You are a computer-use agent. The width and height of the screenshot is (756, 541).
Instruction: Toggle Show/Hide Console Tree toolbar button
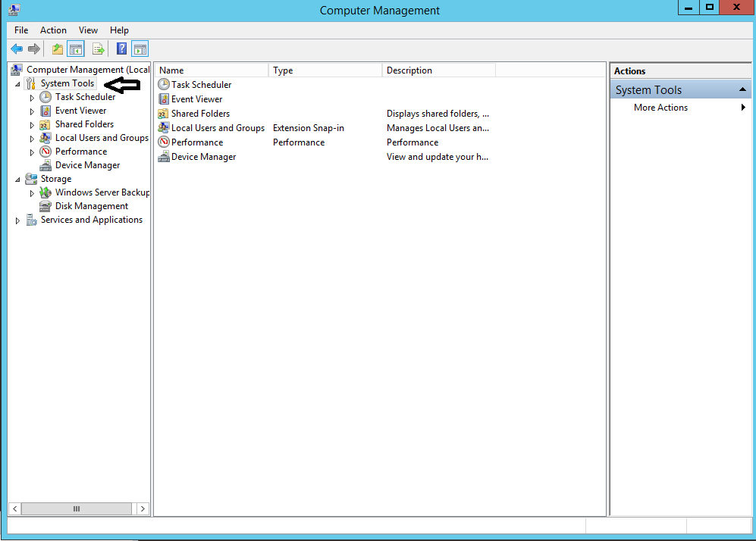pos(75,49)
